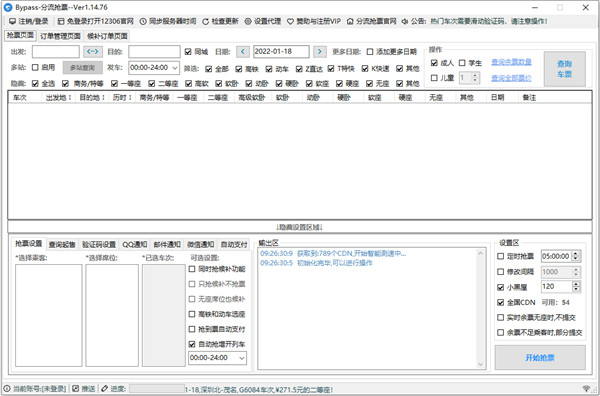Toggle 动车 filter checkbox

point(269,69)
